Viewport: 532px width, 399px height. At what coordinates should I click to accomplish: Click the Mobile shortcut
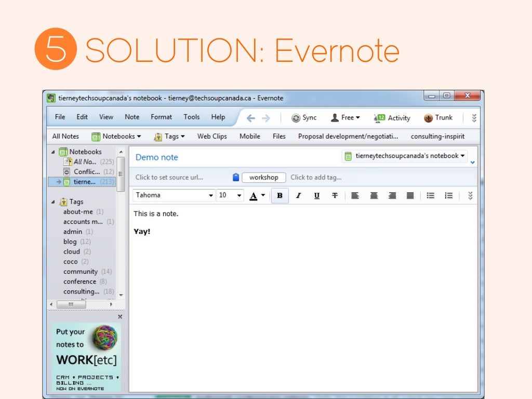250,137
